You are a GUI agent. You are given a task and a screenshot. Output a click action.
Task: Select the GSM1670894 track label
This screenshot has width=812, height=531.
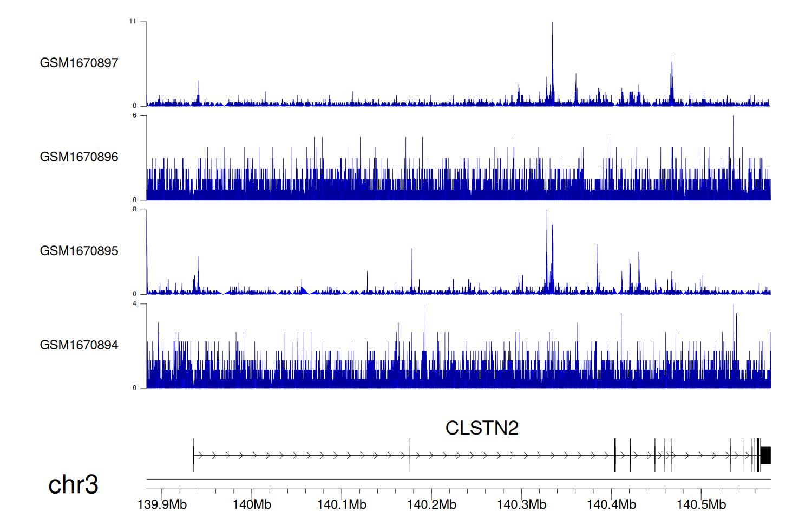coord(79,345)
